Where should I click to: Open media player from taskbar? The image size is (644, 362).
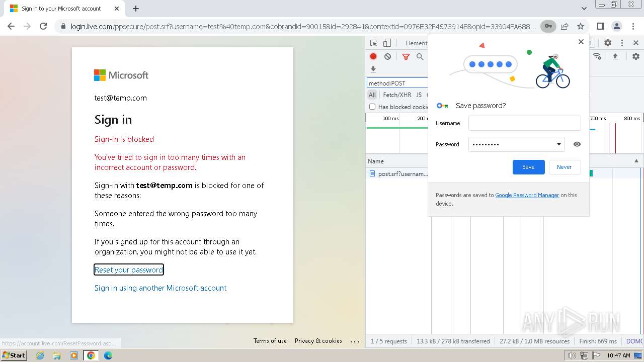[74, 355]
